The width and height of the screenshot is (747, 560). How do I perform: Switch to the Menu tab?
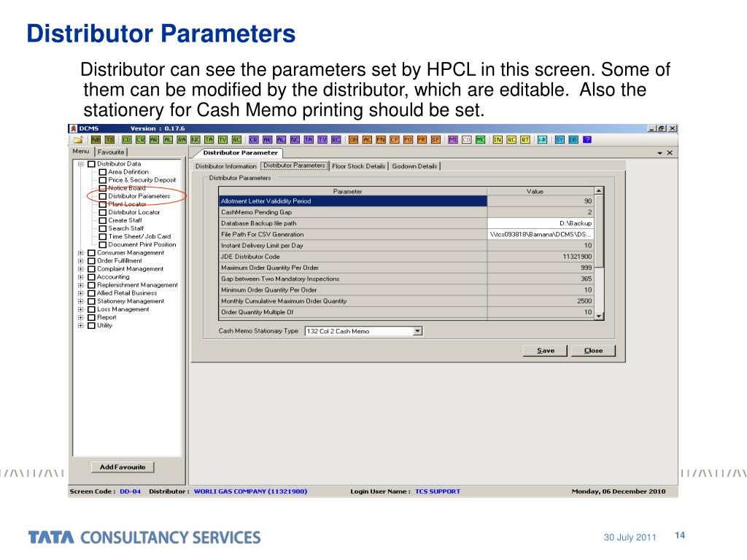(x=81, y=152)
